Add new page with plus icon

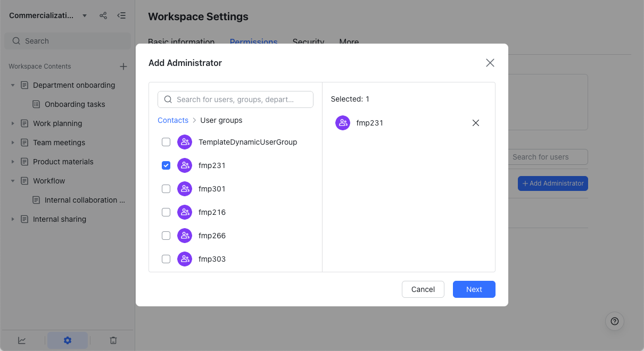[x=123, y=66]
